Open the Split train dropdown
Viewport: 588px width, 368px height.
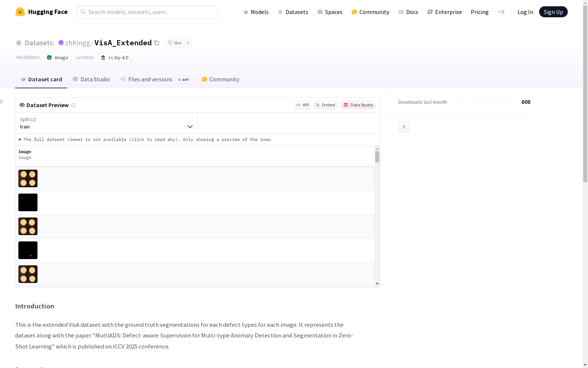[x=106, y=123]
